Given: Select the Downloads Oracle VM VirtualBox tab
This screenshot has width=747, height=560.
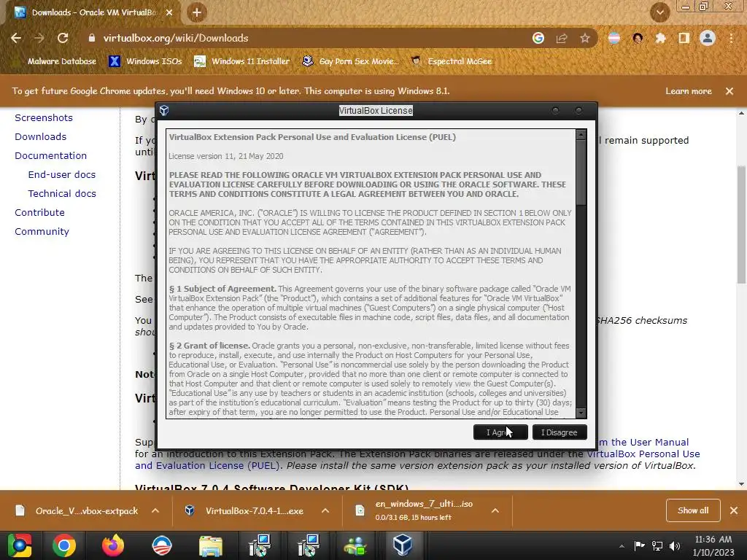Looking at the screenshot, I should 93,12.
